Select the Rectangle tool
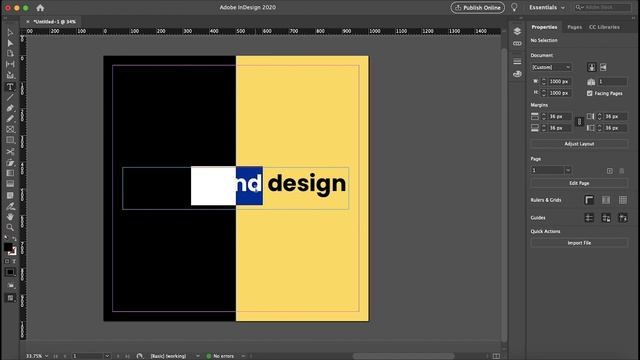Image resolution: width=640 pixels, height=360 pixels. [10, 140]
